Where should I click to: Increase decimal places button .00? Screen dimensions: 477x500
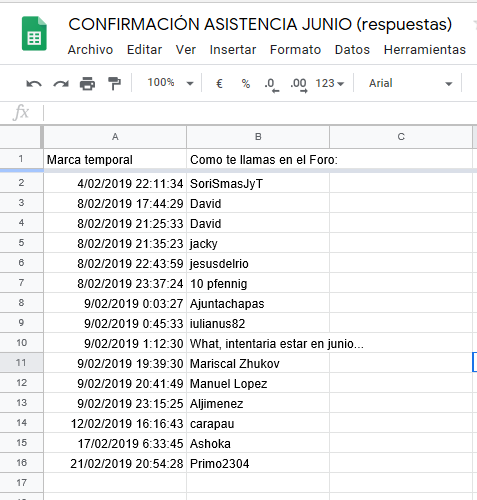[298, 84]
